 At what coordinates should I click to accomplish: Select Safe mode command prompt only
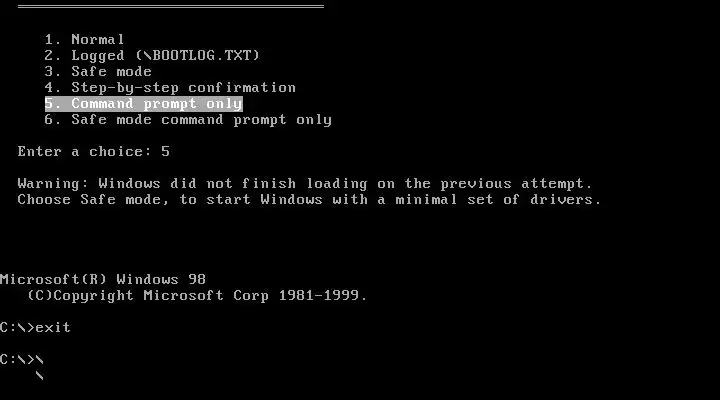pos(188,120)
